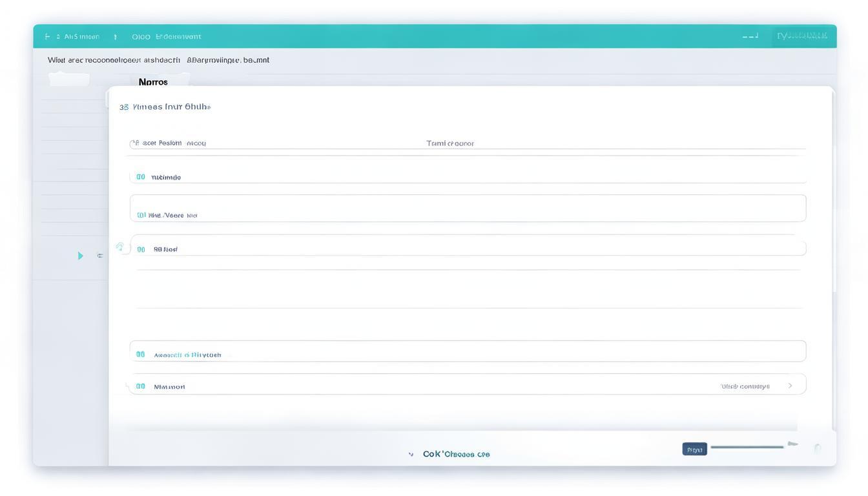Click the search icon in the top search field
Viewport: 868px width, 496px height.
[x=135, y=143]
